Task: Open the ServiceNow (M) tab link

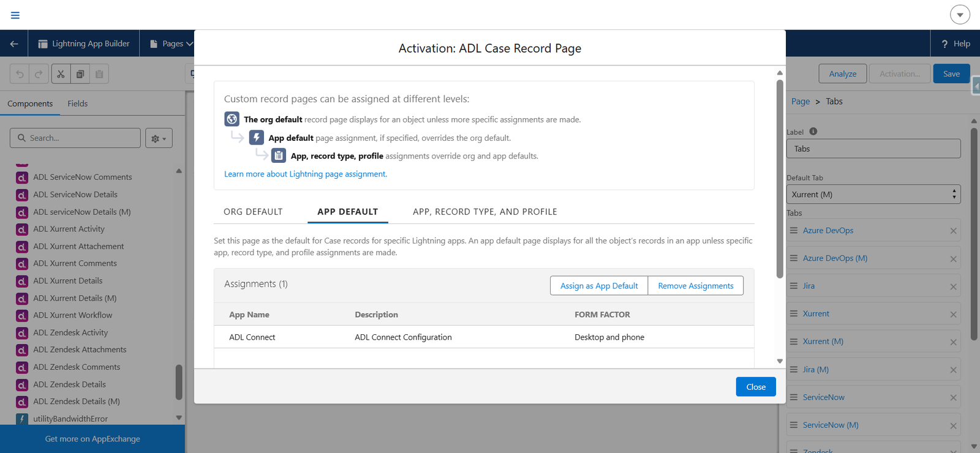Action: (831, 425)
